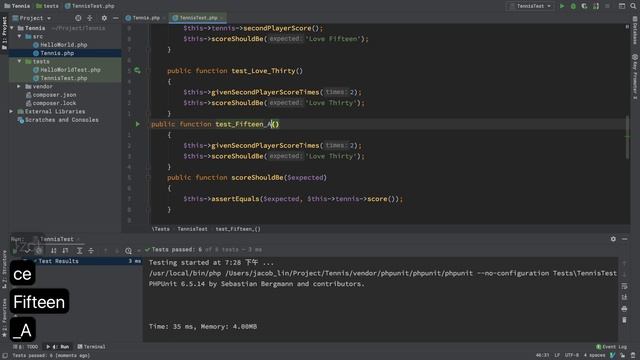Select Tennis.php in project tree
This screenshot has height=360, width=640.
tap(57, 53)
